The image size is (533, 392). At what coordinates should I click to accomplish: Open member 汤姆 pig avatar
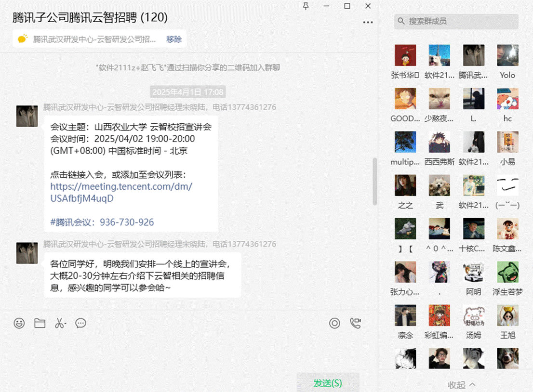click(x=474, y=315)
